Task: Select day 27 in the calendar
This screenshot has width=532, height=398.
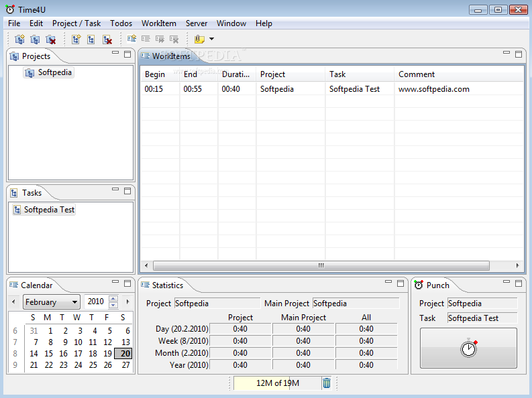Action: point(125,365)
